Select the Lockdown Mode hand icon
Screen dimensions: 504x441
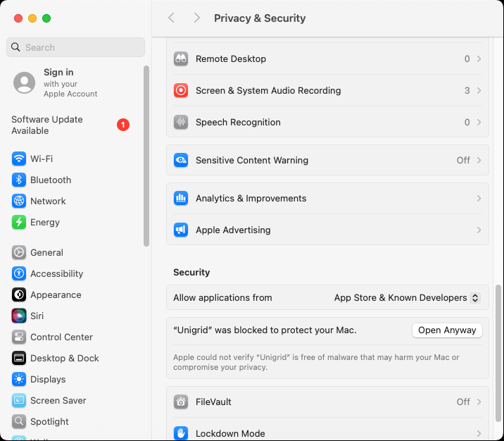pyautogui.click(x=181, y=433)
